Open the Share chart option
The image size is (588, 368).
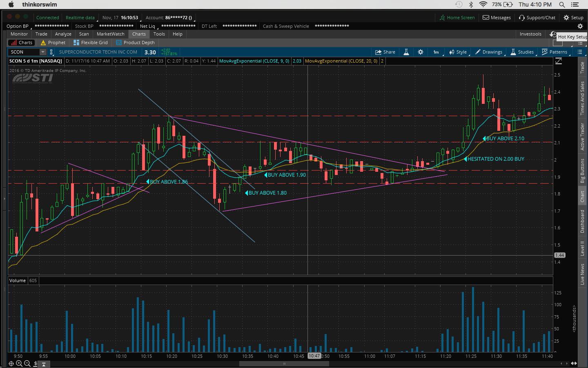click(x=385, y=52)
